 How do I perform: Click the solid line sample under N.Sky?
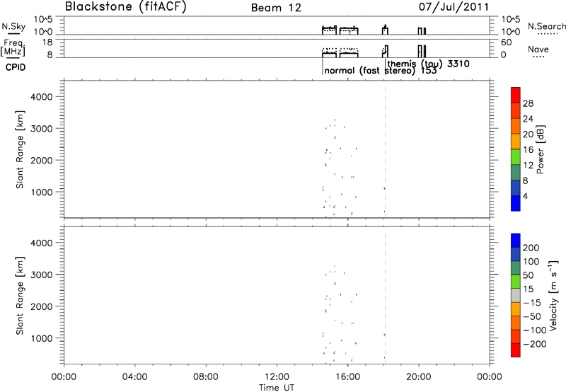pos(13,34)
